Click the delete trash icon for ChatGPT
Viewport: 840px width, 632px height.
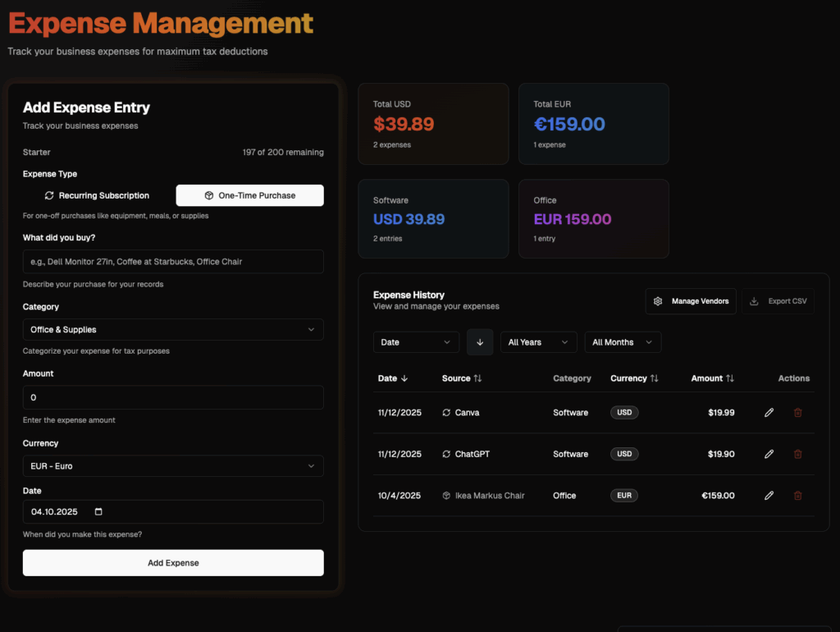coord(797,454)
